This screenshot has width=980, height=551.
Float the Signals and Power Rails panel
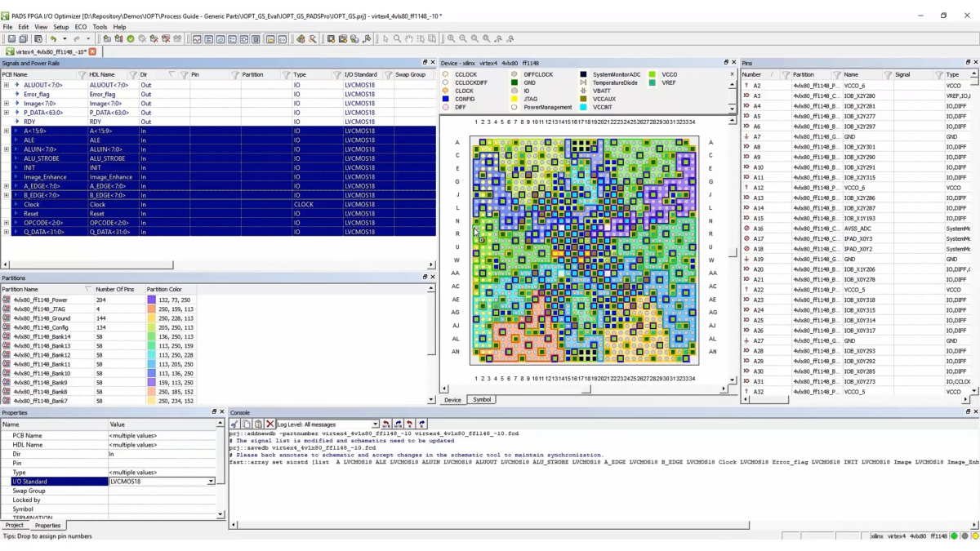pyautogui.click(x=425, y=63)
